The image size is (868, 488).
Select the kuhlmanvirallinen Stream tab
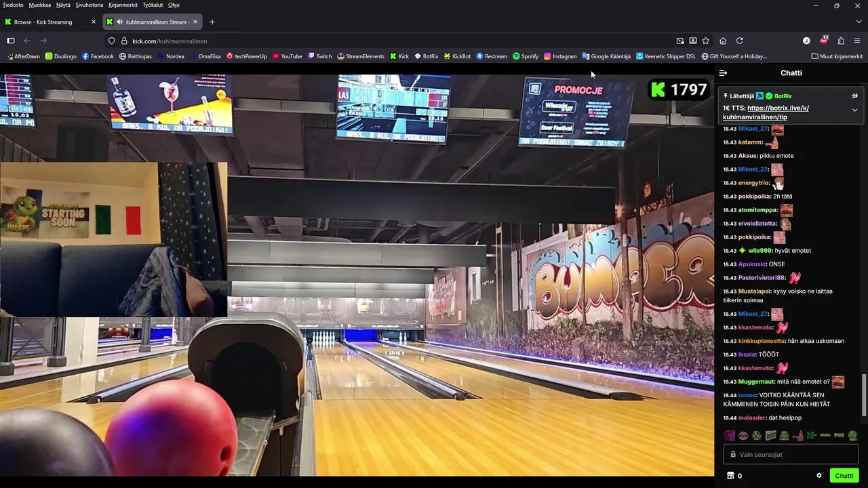pyautogui.click(x=153, y=22)
